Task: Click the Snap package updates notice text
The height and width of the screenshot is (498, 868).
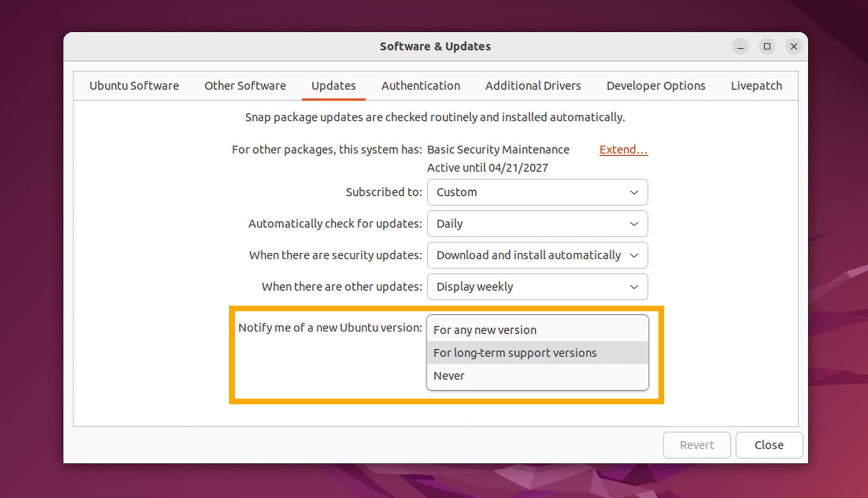Action: [435, 117]
